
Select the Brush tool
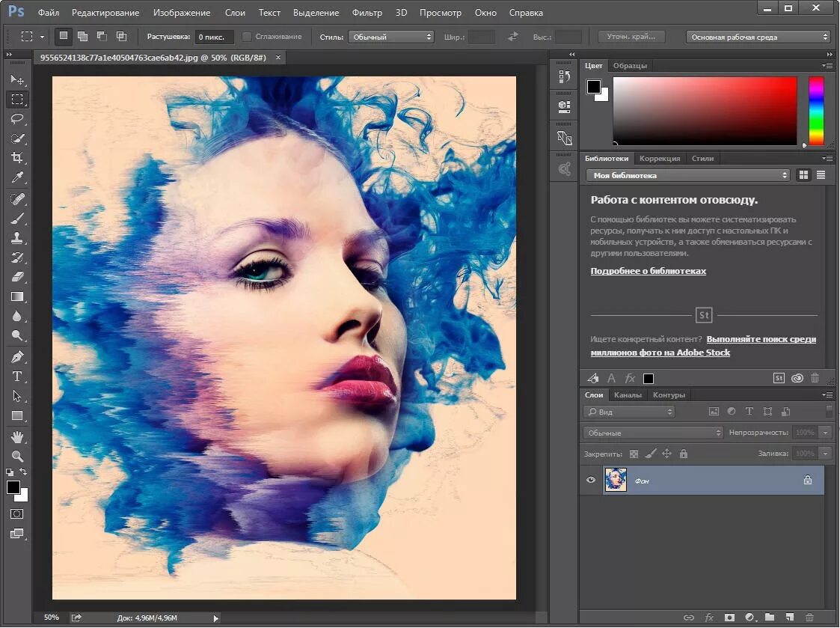click(x=17, y=218)
